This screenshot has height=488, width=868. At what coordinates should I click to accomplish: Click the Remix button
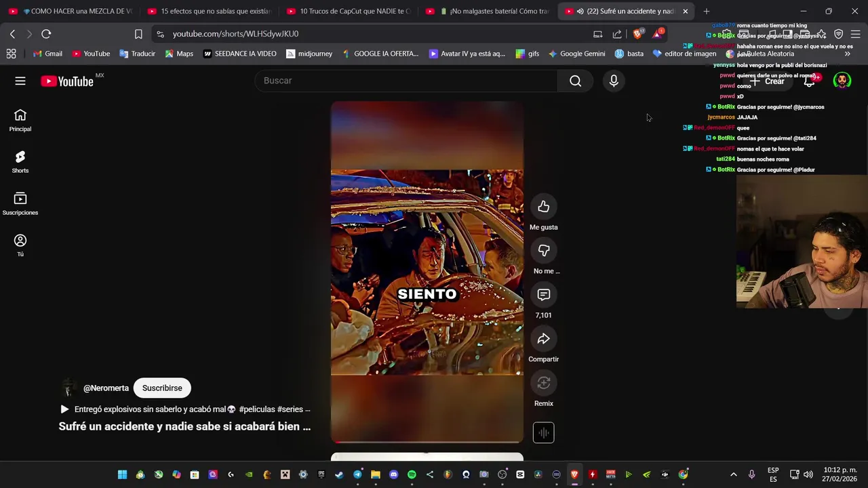[x=543, y=383]
